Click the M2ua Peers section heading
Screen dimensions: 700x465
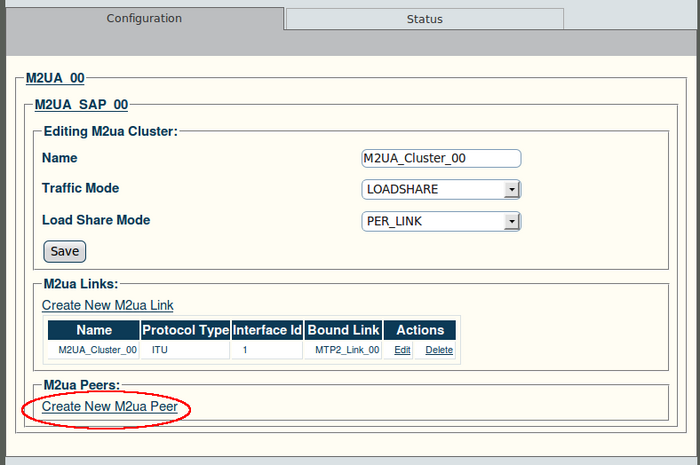pos(82,385)
